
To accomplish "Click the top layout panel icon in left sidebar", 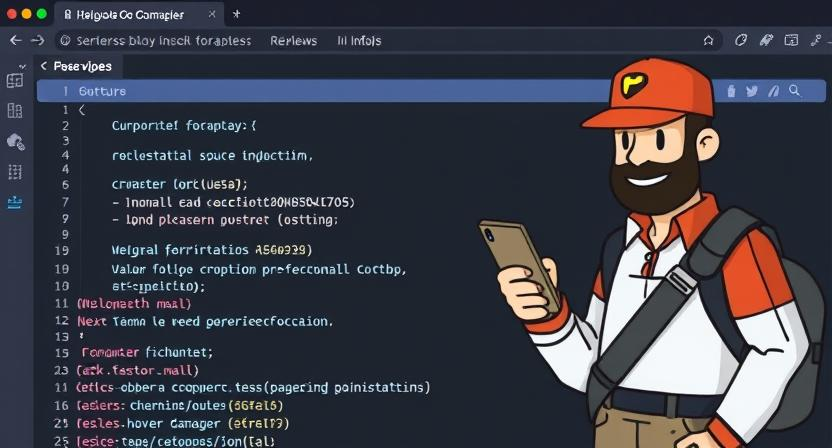I will tap(15, 81).
